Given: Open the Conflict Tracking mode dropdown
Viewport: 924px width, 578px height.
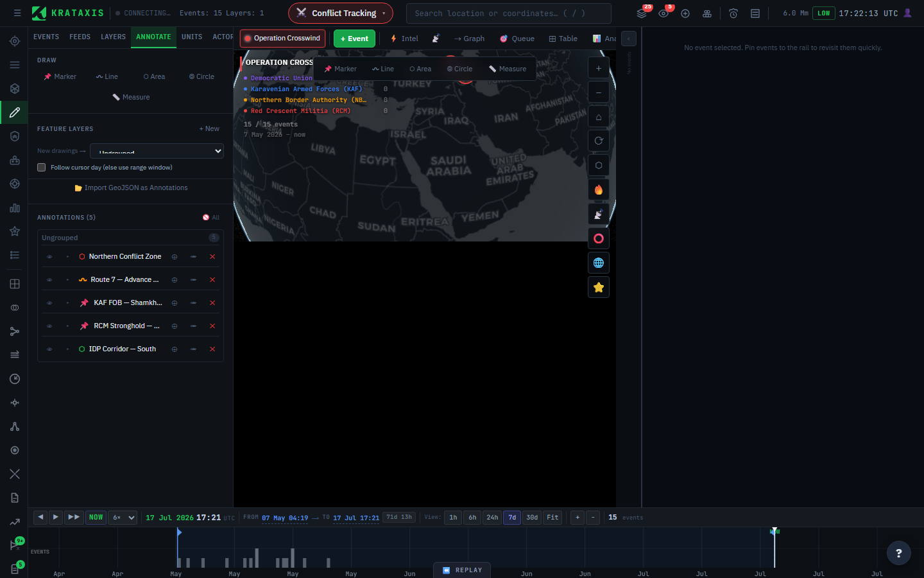Looking at the screenshot, I should point(341,13).
